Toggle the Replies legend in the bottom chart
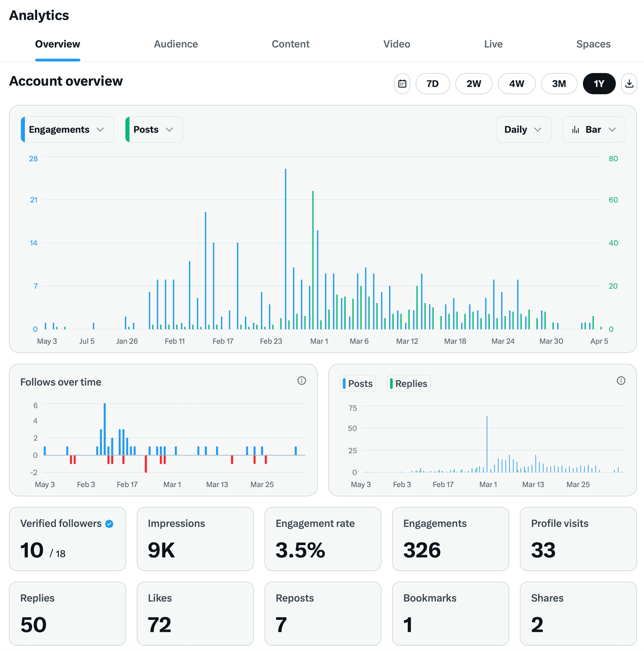 (x=408, y=383)
